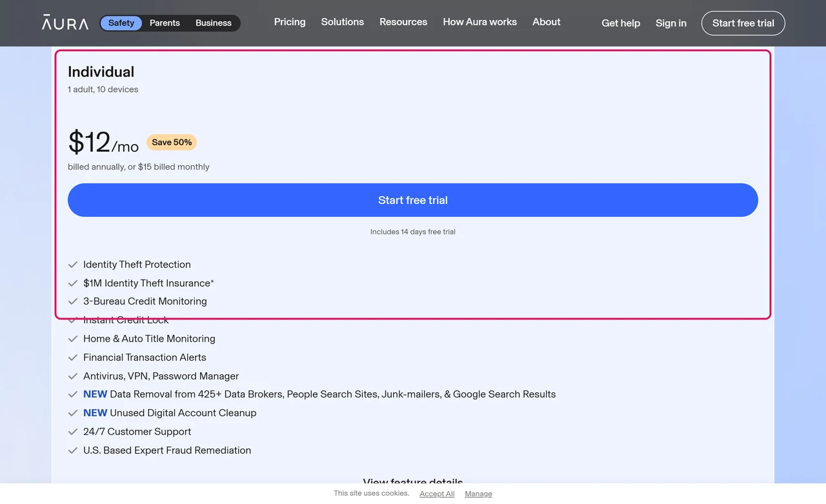Click the Financial Transaction Alerts feature
This screenshot has height=504, width=826.
tap(145, 358)
